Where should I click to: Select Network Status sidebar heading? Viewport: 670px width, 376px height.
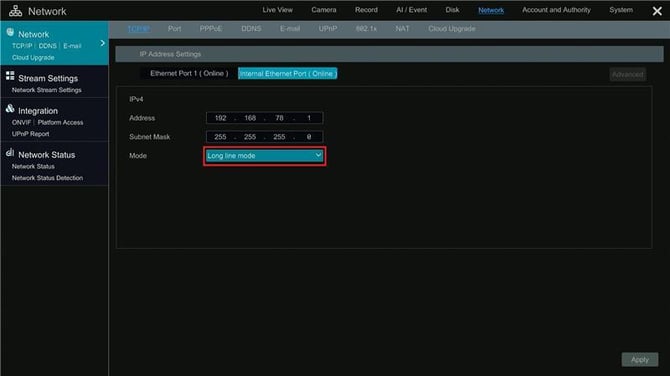click(47, 155)
